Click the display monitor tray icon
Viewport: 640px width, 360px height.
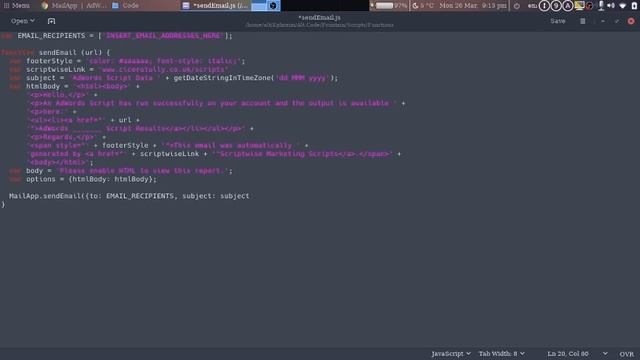click(579, 6)
